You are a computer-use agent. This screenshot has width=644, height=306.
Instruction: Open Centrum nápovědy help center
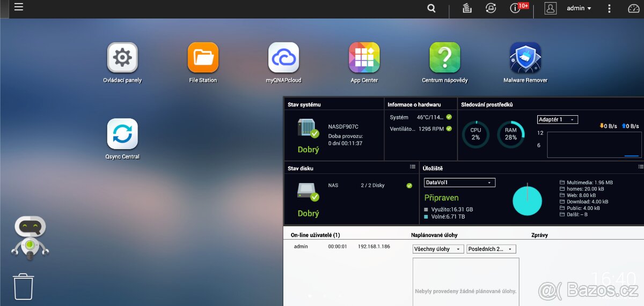(x=444, y=57)
